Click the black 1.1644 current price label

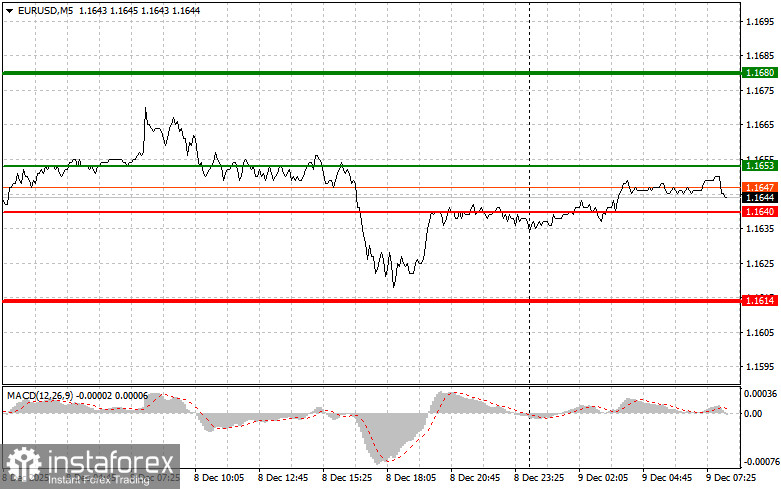pos(760,198)
